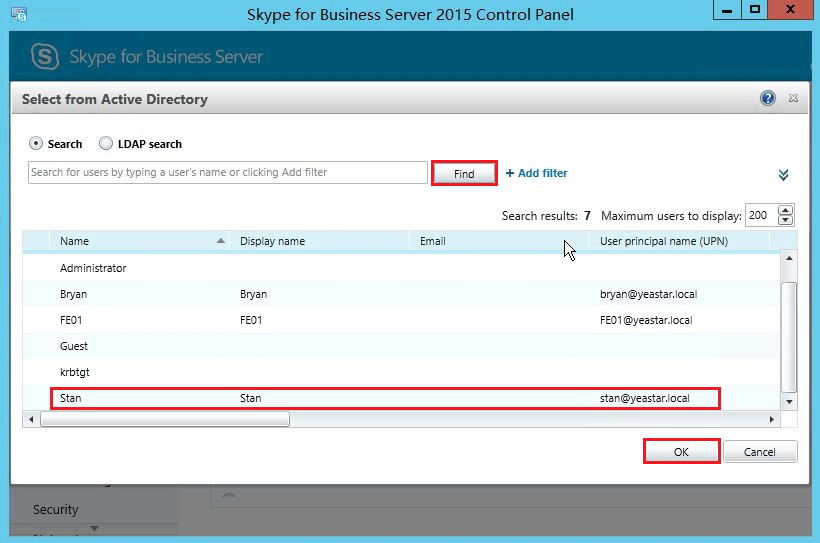Image resolution: width=820 pixels, height=543 pixels.
Task: Select the krbtgt row
Action: (x=402, y=372)
